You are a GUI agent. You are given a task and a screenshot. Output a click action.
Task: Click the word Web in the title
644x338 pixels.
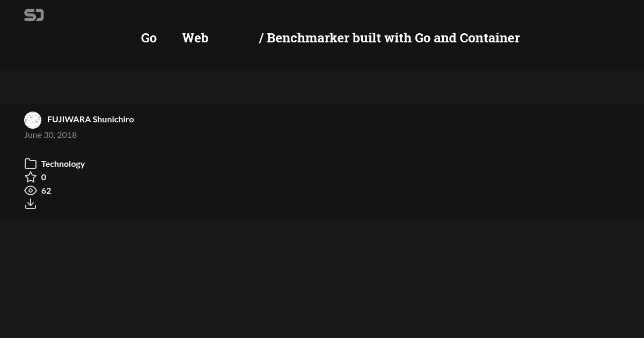[x=195, y=38]
